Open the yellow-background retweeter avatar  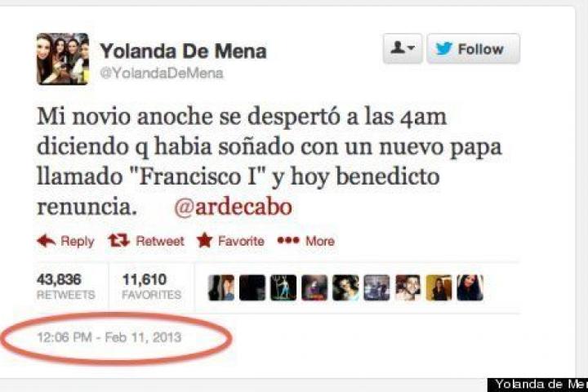[439, 287]
